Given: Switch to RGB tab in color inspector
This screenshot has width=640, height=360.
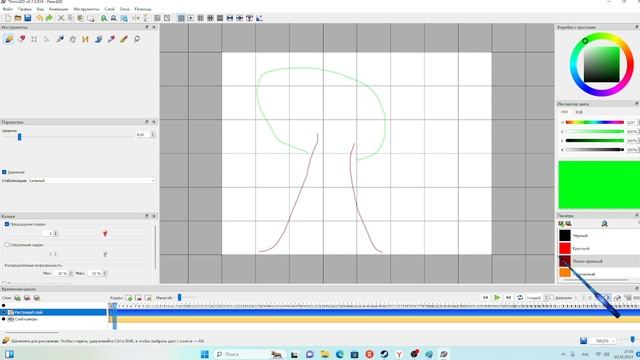Looking at the screenshot, I should click(x=579, y=112).
